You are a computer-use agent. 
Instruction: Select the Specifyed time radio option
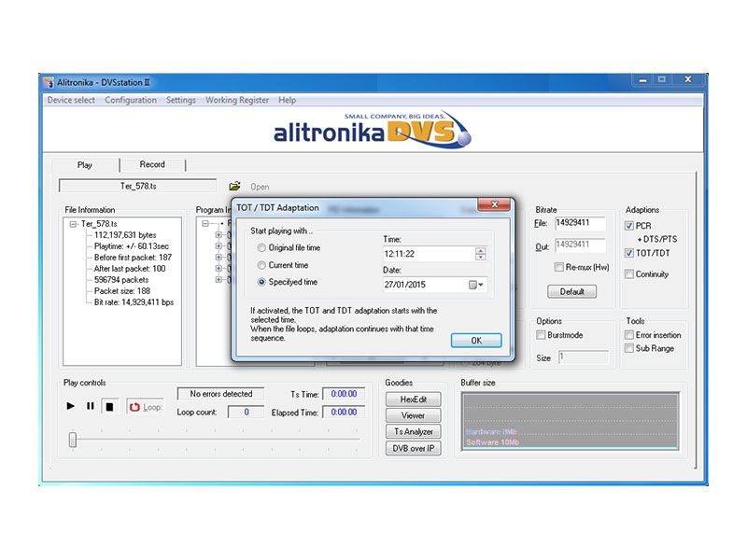261,282
